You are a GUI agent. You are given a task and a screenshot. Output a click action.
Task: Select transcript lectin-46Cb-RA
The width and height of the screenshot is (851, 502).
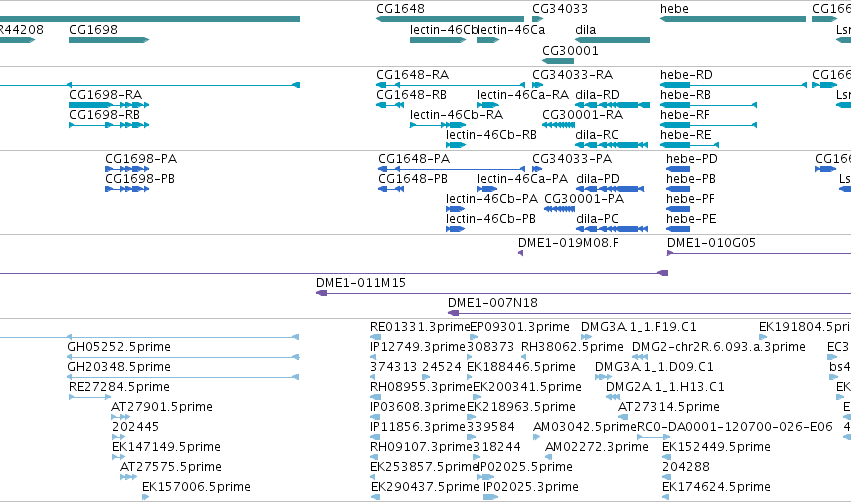tap(456, 115)
